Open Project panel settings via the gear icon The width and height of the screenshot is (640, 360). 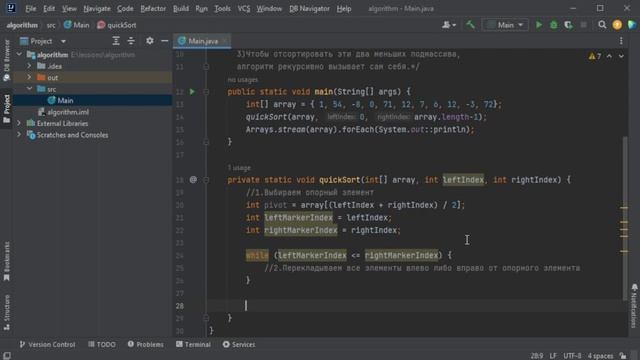tap(150, 41)
